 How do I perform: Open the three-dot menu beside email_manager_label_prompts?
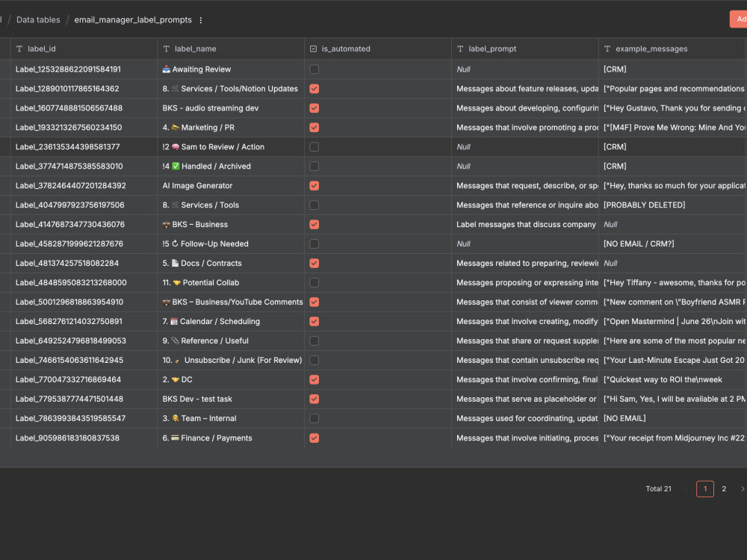click(200, 20)
